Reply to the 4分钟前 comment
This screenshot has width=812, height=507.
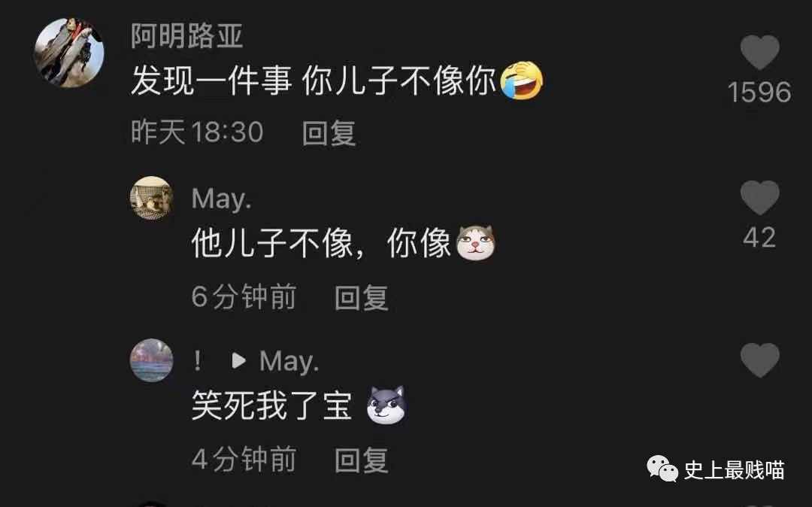(362, 460)
